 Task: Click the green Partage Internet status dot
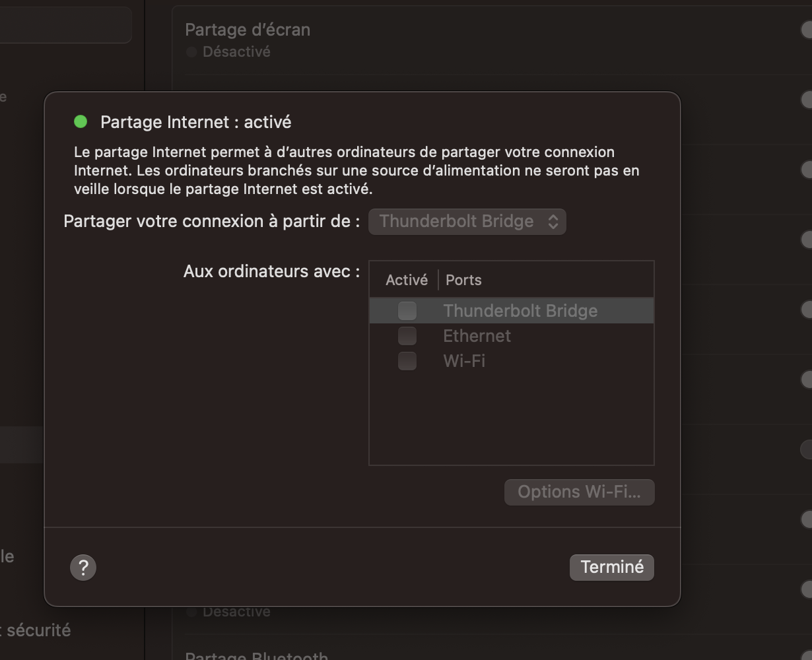(x=81, y=121)
